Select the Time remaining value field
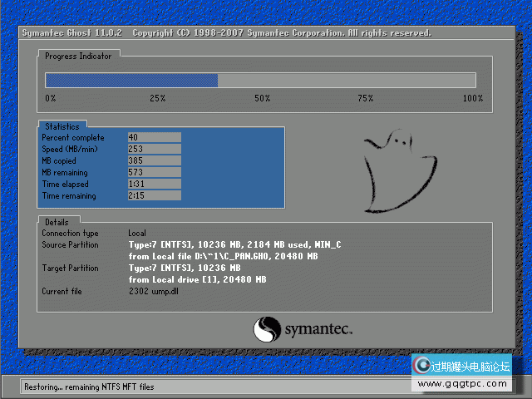 tap(154, 196)
